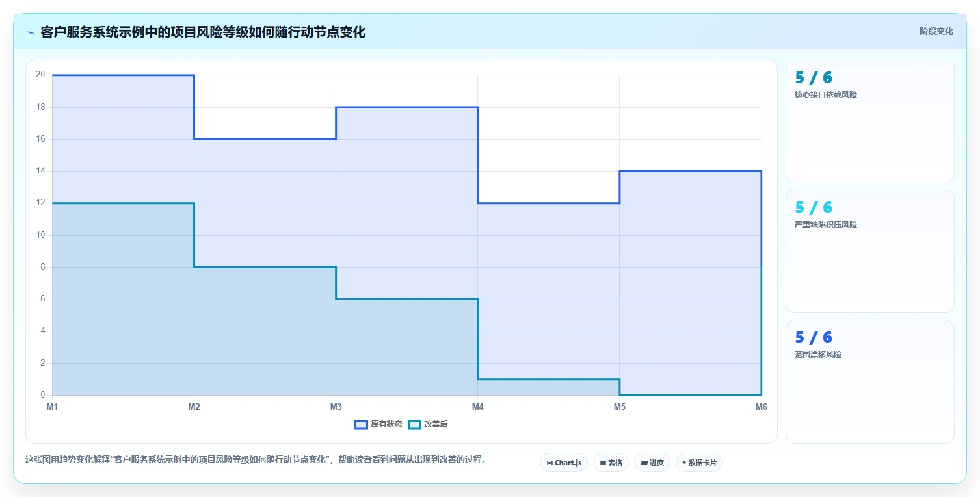Screen dimensions: 980x497
Task: Click the y-axis label 12
Action: [40, 203]
